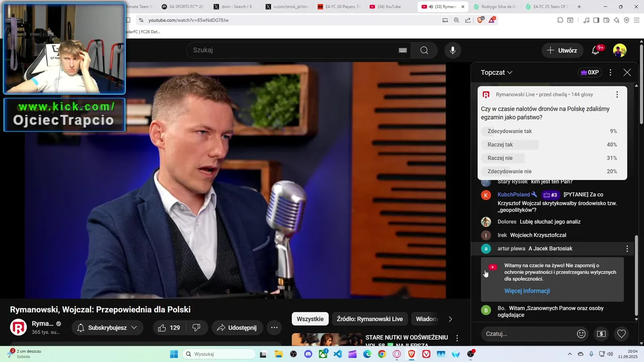The image size is (644, 362).
Task: Open Rymanowski channel avatar
Action: point(19,327)
